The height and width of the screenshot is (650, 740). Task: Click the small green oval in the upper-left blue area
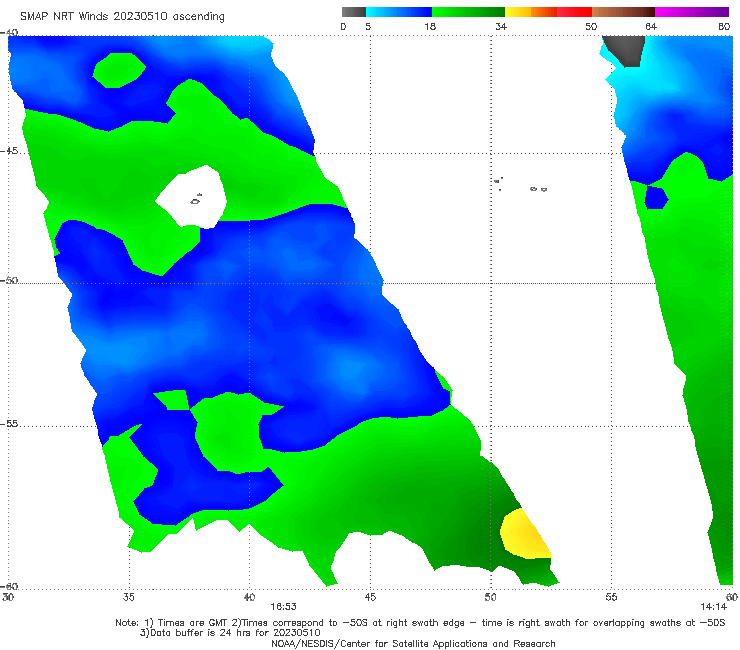pyautogui.click(x=119, y=70)
